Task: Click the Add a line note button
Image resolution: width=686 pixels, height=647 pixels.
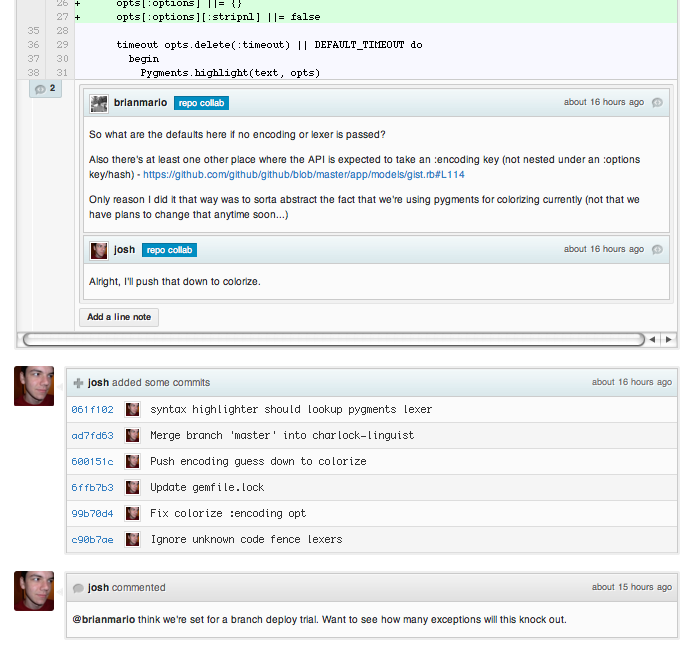Action: tap(119, 317)
